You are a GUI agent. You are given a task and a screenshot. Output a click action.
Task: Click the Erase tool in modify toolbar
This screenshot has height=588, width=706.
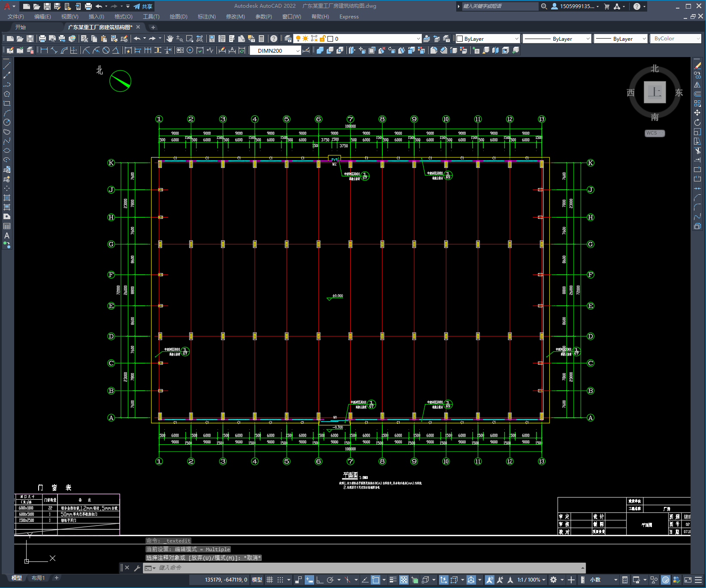pyautogui.click(x=697, y=66)
